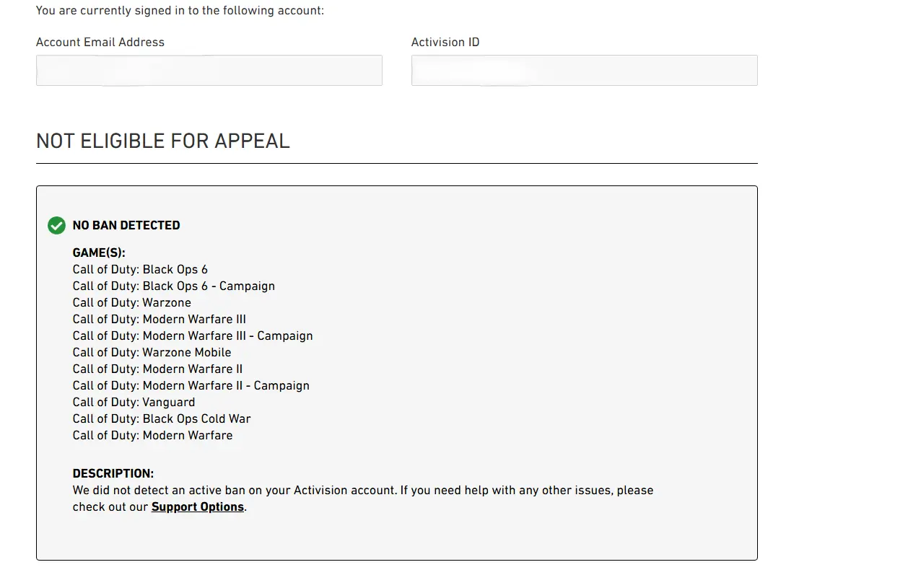Click the NOT ELIGIBLE FOR APPEAL heading
This screenshot has width=908, height=588.
coord(162,141)
